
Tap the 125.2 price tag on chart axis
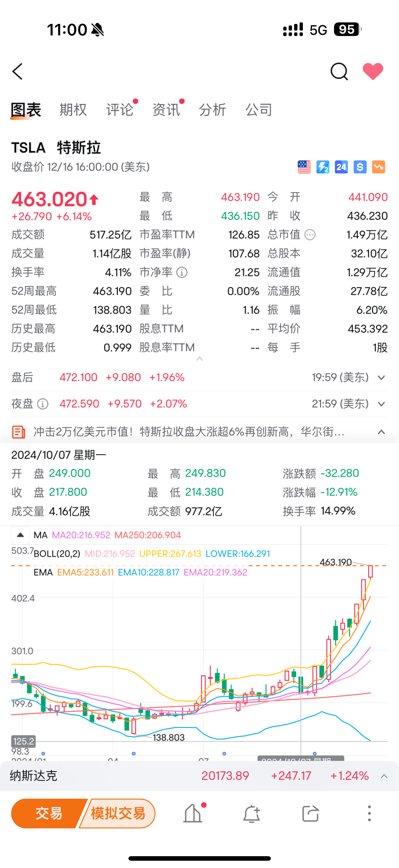23,741
